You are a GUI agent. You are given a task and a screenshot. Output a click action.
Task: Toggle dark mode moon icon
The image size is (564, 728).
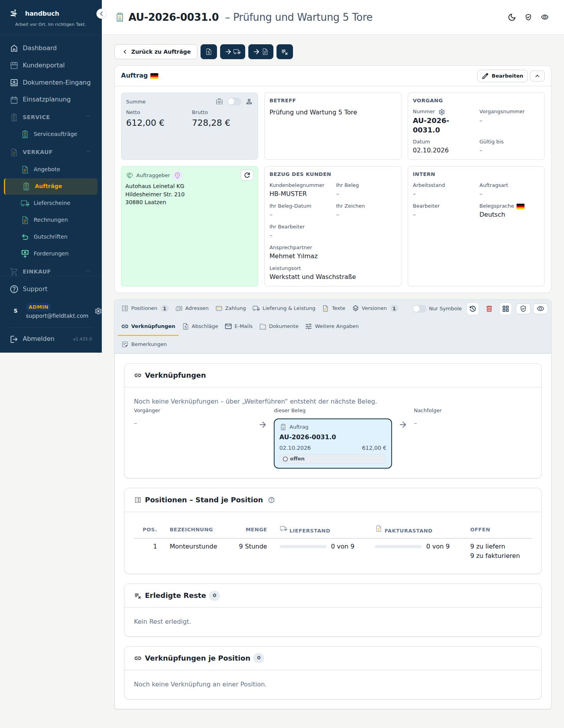512,17
